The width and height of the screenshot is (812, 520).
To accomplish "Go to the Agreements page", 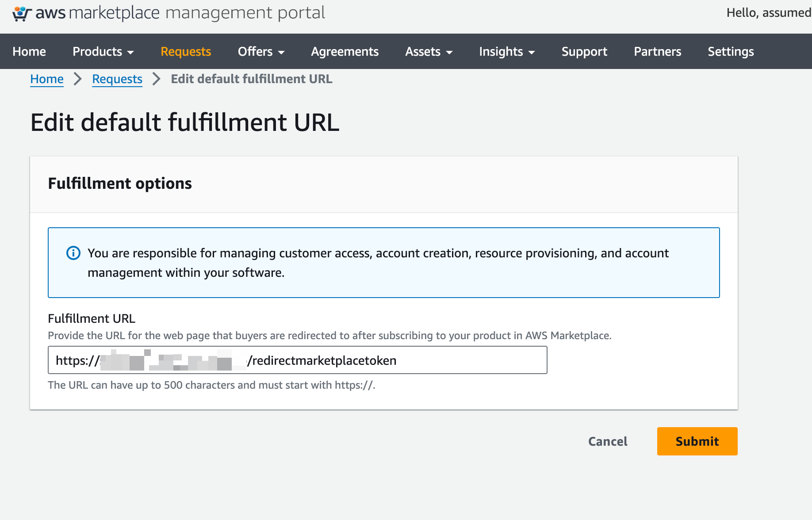I will coord(345,51).
